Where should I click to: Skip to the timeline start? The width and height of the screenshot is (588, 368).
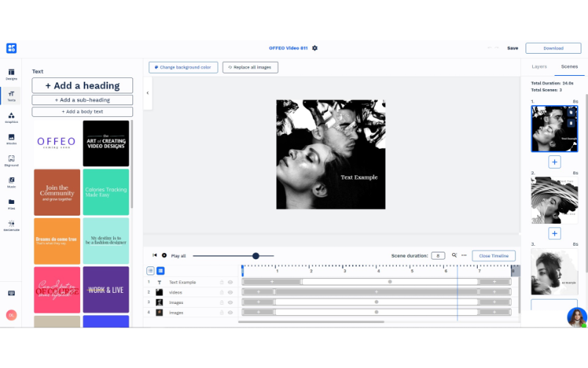coord(154,255)
